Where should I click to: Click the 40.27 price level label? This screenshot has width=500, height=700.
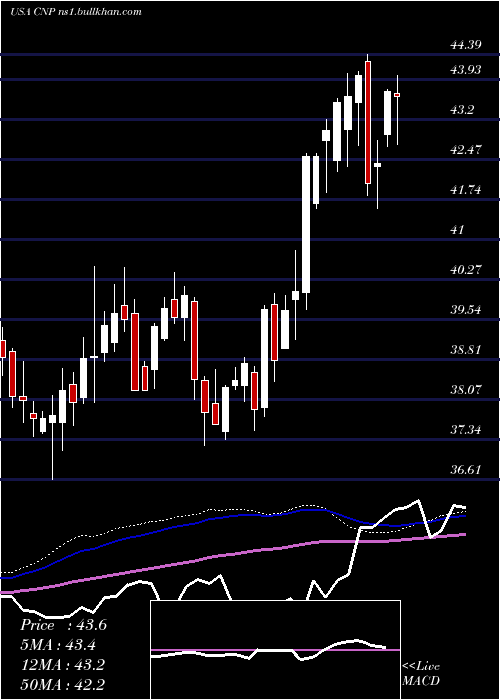click(x=466, y=269)
